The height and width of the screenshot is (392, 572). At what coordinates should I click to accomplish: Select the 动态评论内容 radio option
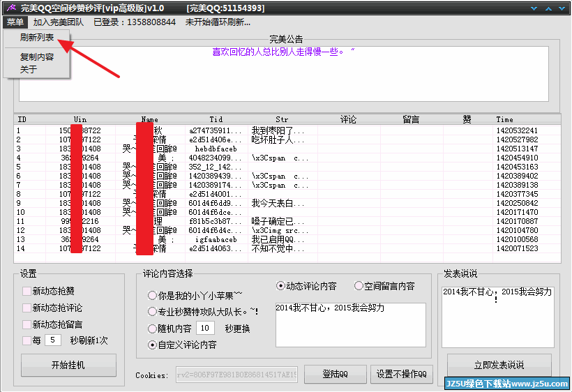tap(280, 286)
